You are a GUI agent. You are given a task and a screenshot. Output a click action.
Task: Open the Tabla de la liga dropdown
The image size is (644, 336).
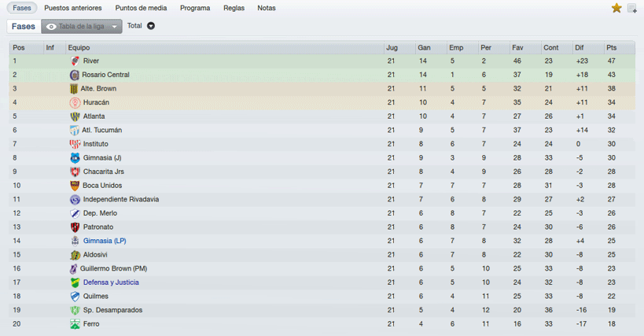point(82,26)
